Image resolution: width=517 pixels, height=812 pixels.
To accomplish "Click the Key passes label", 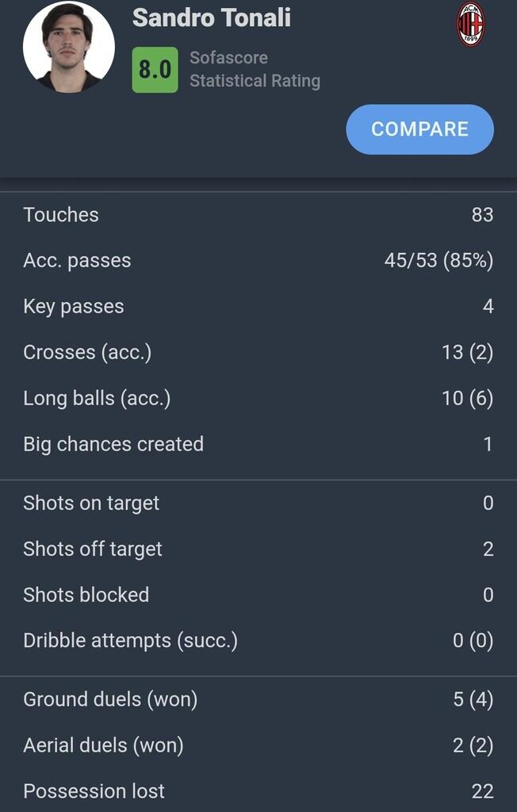I will [74, 307].
